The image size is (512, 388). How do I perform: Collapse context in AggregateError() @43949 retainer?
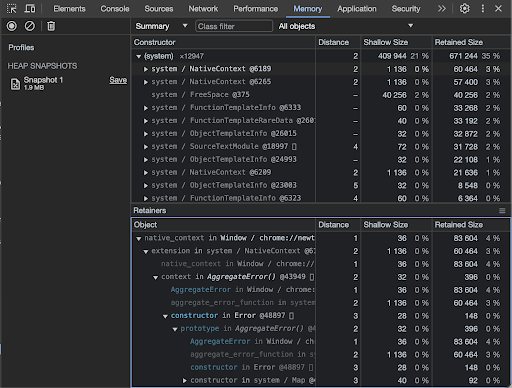pyautogui.click(x=155, y=278)
